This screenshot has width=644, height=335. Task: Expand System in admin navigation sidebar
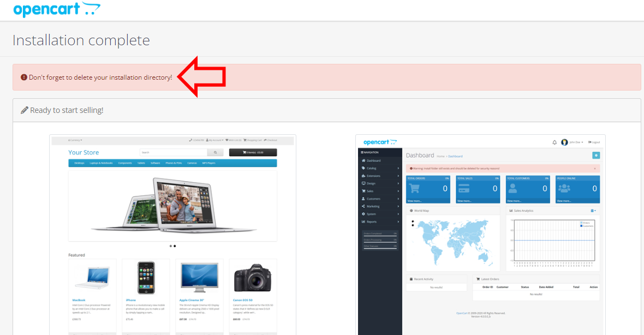(380, 214)
